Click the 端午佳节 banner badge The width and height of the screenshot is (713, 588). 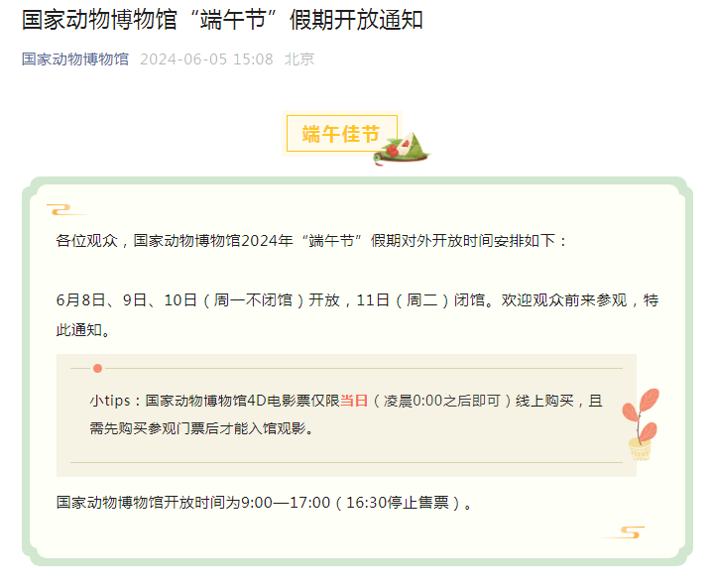tap(341, 134)
